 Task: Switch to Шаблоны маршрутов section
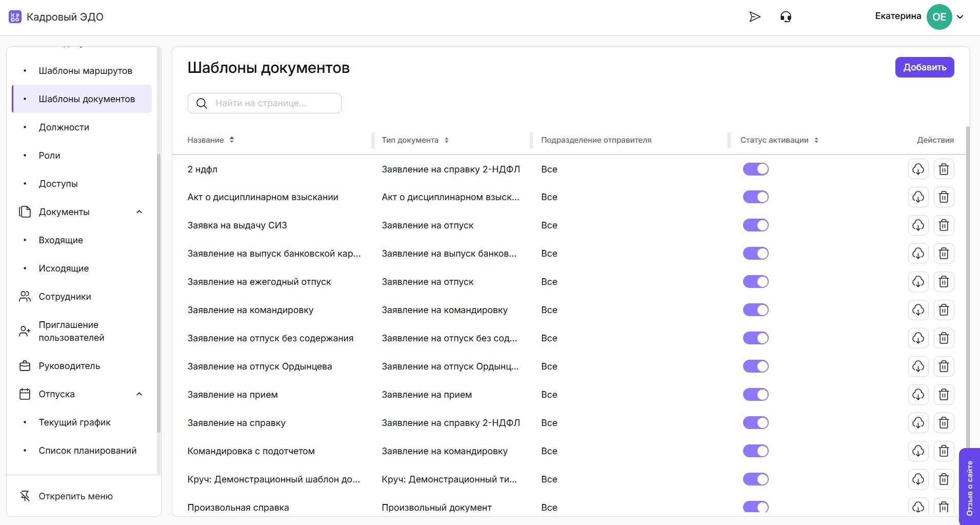coord(85,70)
